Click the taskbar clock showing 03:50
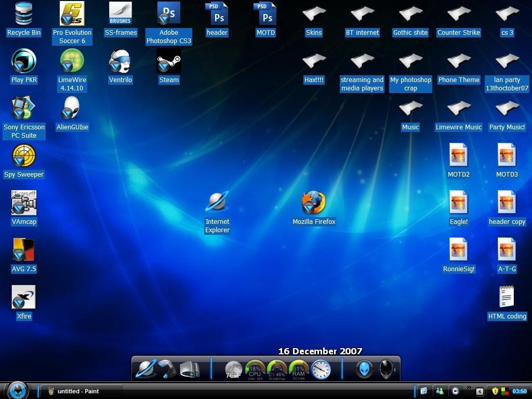 520,392
